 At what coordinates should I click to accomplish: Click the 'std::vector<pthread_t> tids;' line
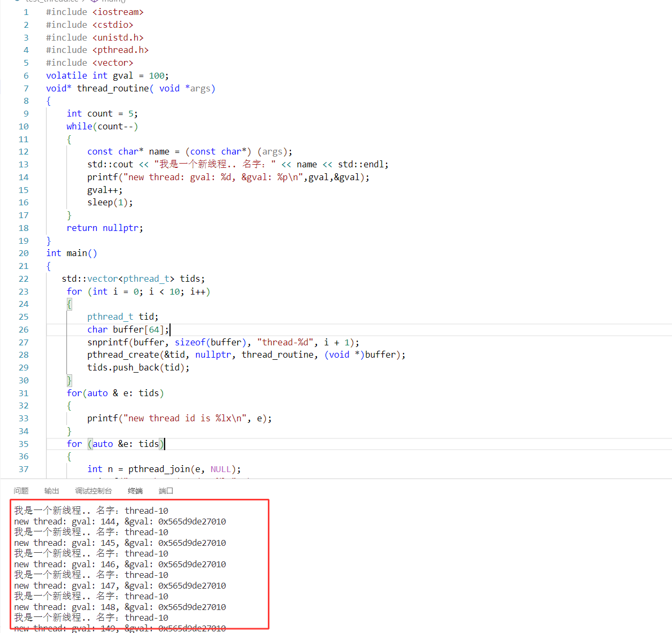tap(133, 279)
